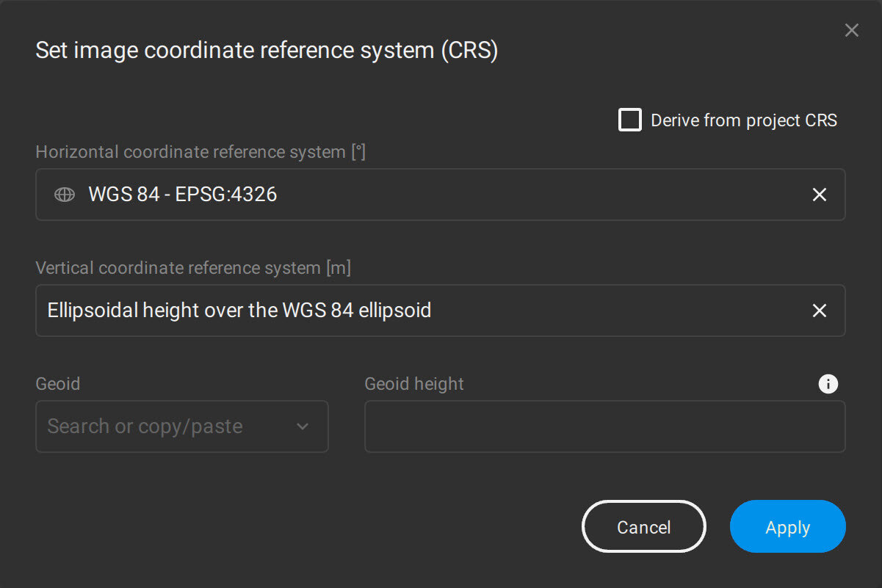Click the Horizontal coordinate reference system label
This screenshot has height=588, width=882.
201,152
